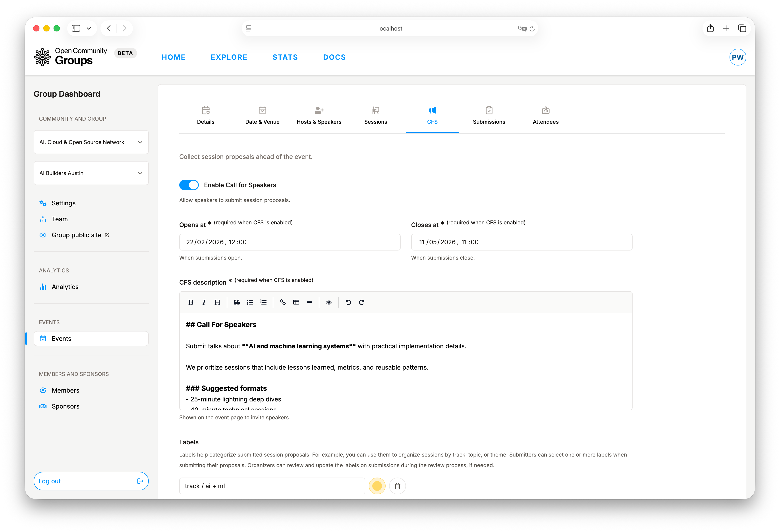The height and width of the screenshot is (532, 780).
Task: Toggle bold formatting in CFS description editor
Action: [x=191, y=303]
